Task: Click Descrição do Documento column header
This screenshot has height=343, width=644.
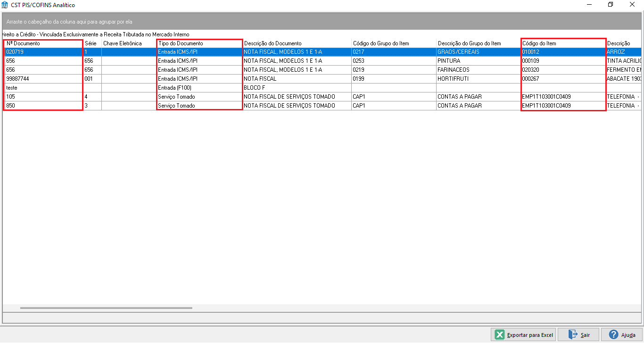Action: pos(297,43)
